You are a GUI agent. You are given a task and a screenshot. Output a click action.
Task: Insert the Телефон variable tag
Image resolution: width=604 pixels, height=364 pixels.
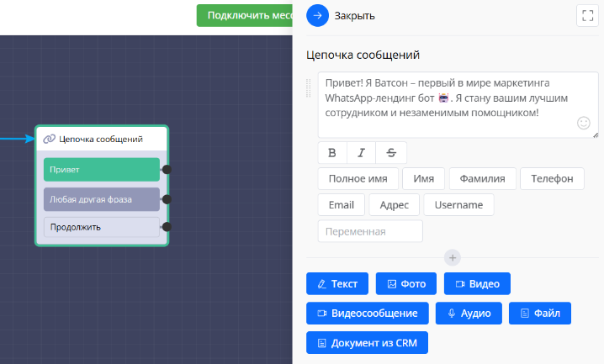[551, 178]
